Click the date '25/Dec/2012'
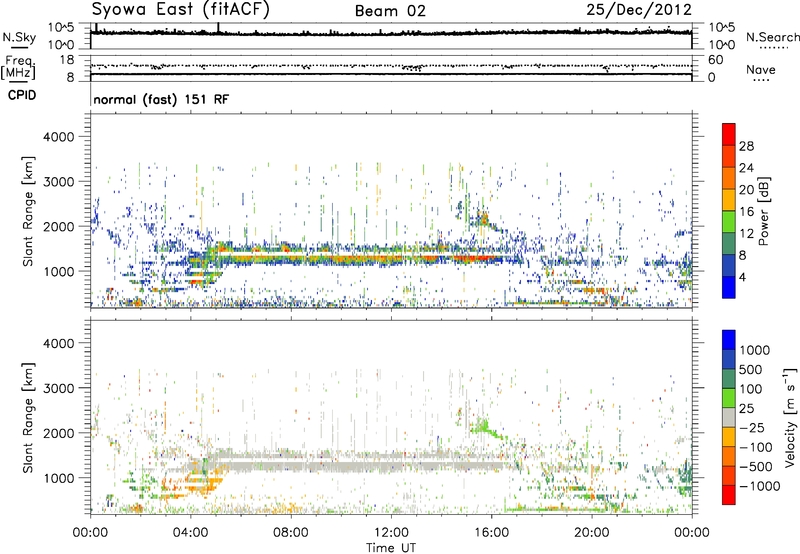 (639, 10)
